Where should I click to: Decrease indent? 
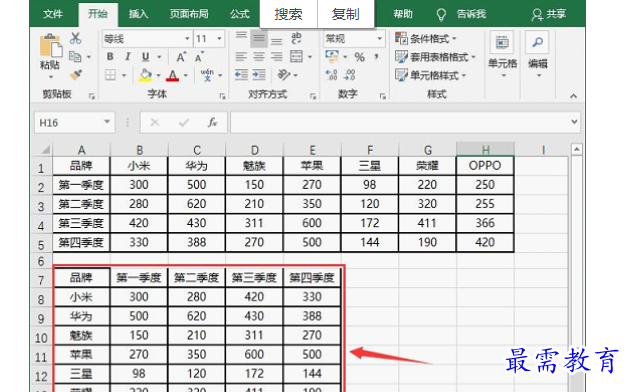241,75
